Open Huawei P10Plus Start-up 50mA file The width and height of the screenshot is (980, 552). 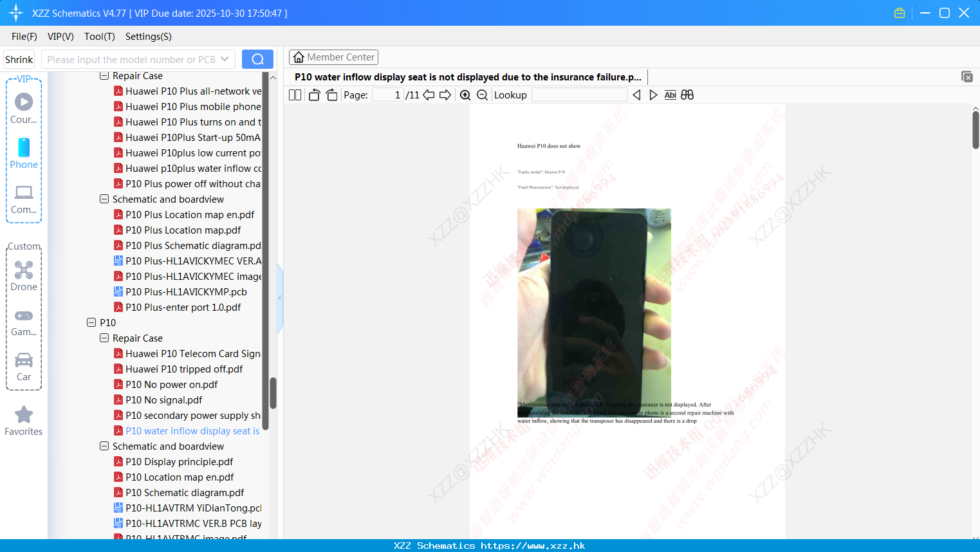coord(188,137)
